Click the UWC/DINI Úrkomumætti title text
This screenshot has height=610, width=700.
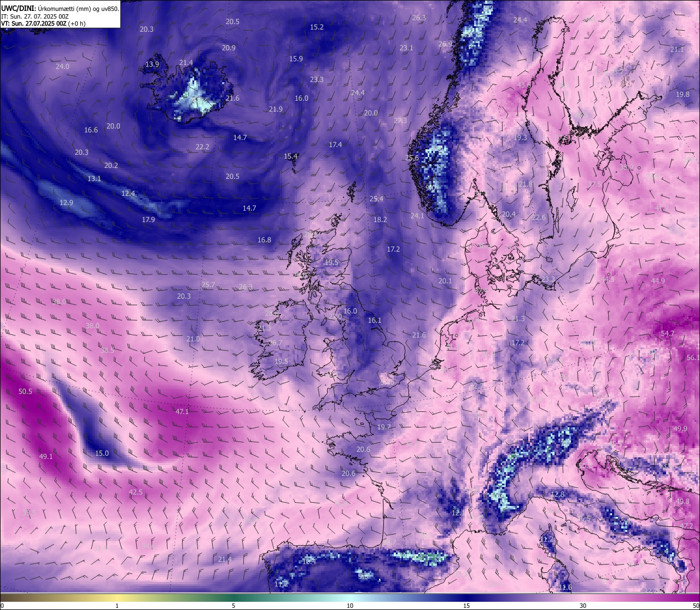(x=60, y=9)
